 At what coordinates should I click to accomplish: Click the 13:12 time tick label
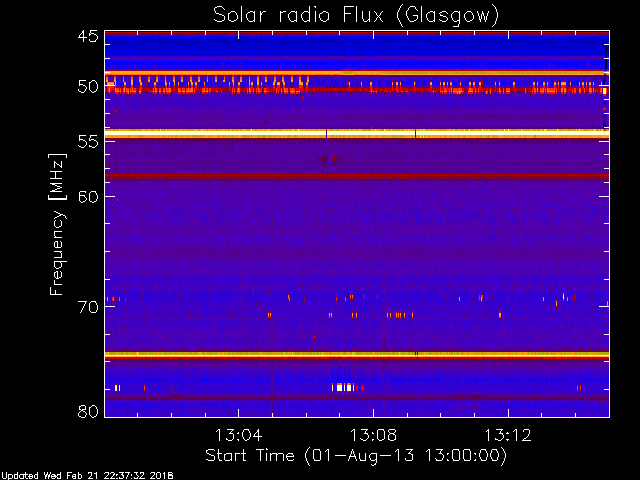(x=508, y=435)
